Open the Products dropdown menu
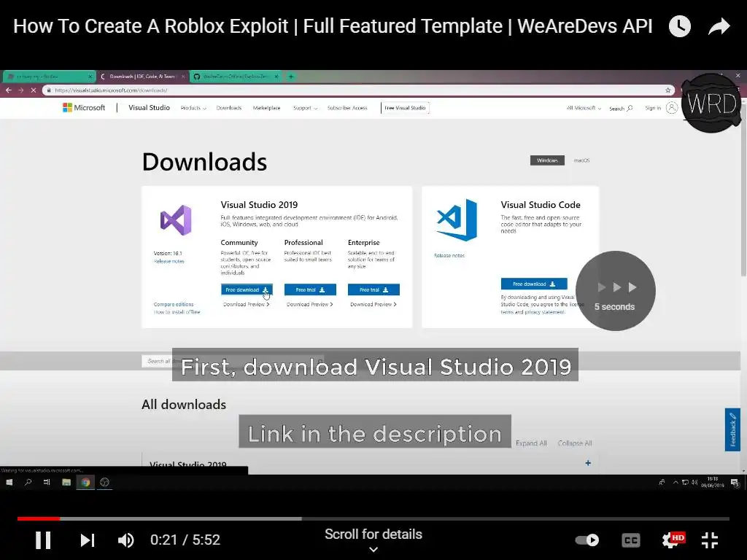 [x=193, y=108]
